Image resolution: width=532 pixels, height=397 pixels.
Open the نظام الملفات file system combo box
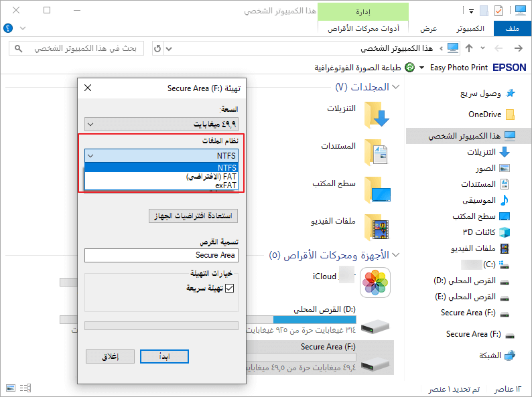pos(161,155)
